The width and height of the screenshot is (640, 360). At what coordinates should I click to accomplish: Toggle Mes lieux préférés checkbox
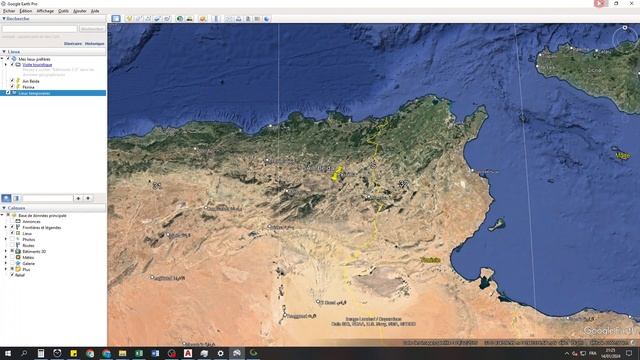8,59
